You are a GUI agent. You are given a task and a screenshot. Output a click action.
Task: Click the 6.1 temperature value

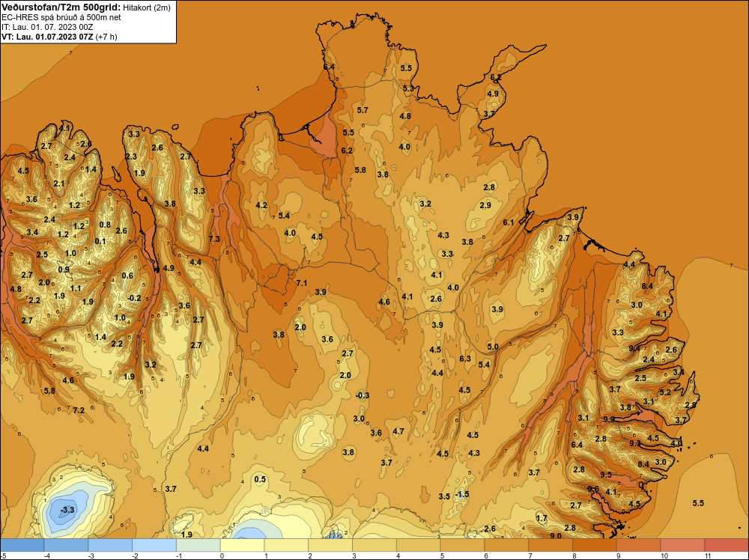pos(509,222)
